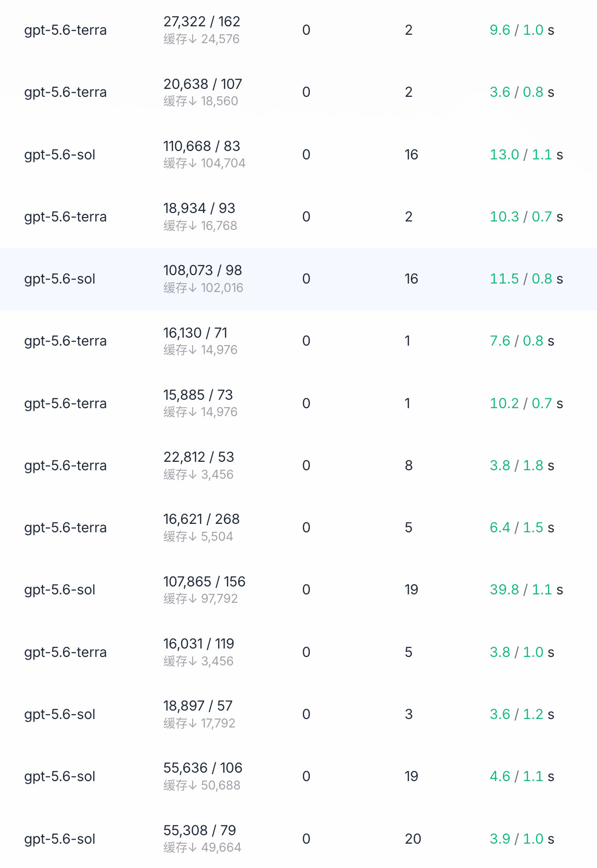Select the highlighted gpt-5.6-sol row with 108,073 tokens
The image size is (597, 868).
tap(298, 279)
